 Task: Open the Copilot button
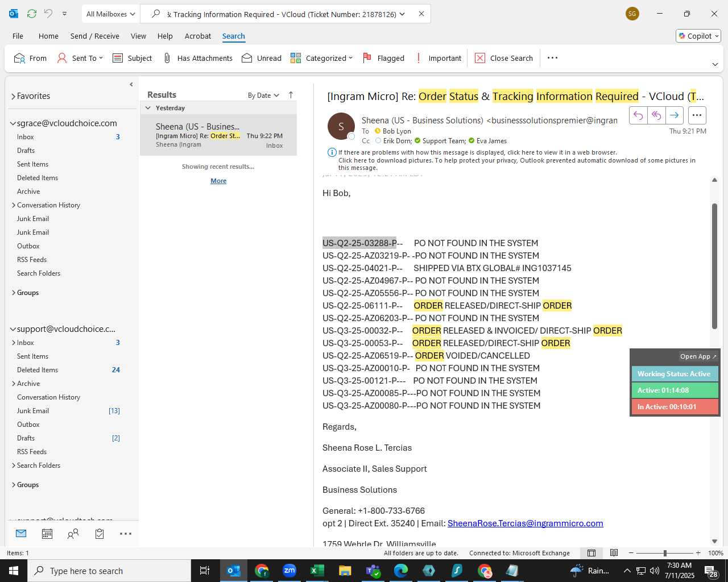tap(698, 36)
